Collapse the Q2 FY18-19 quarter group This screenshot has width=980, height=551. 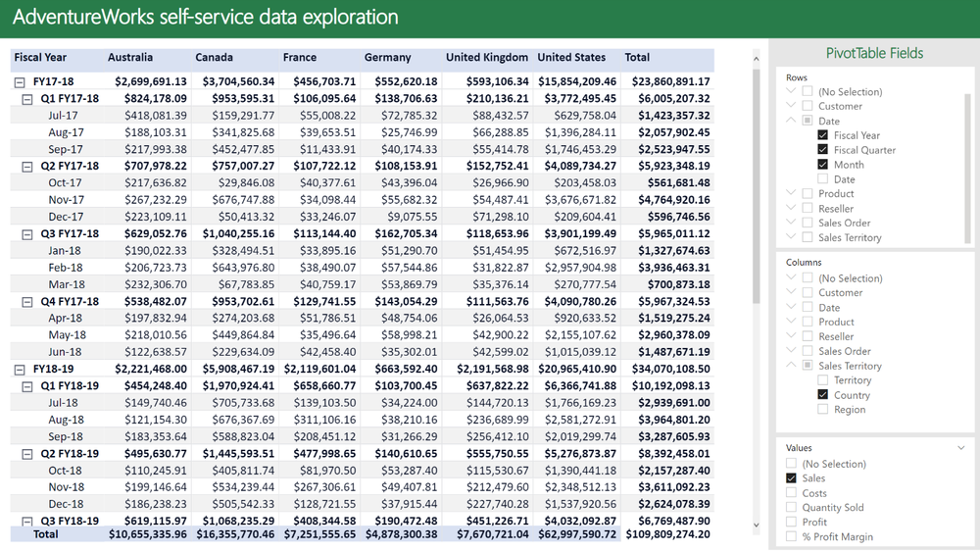coord(26,454)
